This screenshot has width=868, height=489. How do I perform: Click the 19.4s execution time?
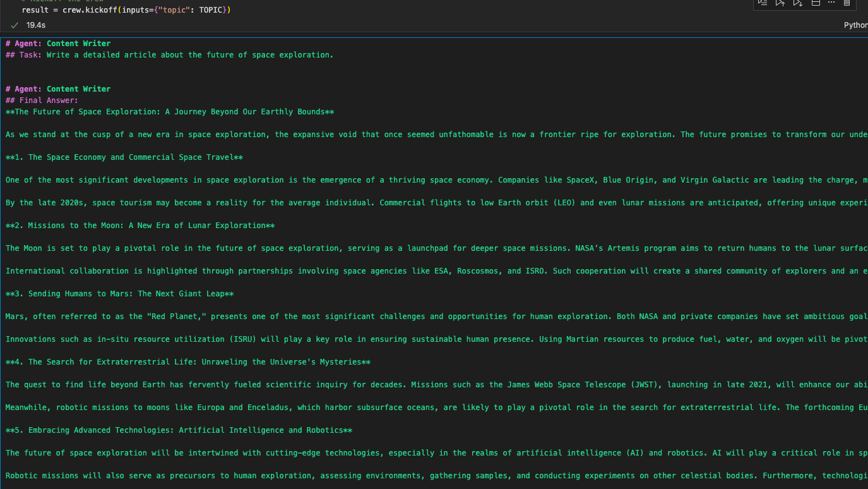[x=36, y=25]
